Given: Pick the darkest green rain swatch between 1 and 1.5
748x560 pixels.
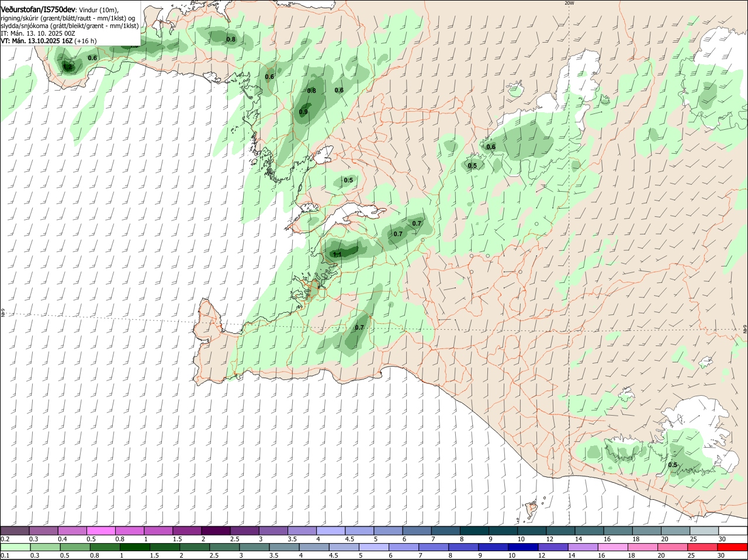Looking at the screenshot, I should (x=134, y=547).
